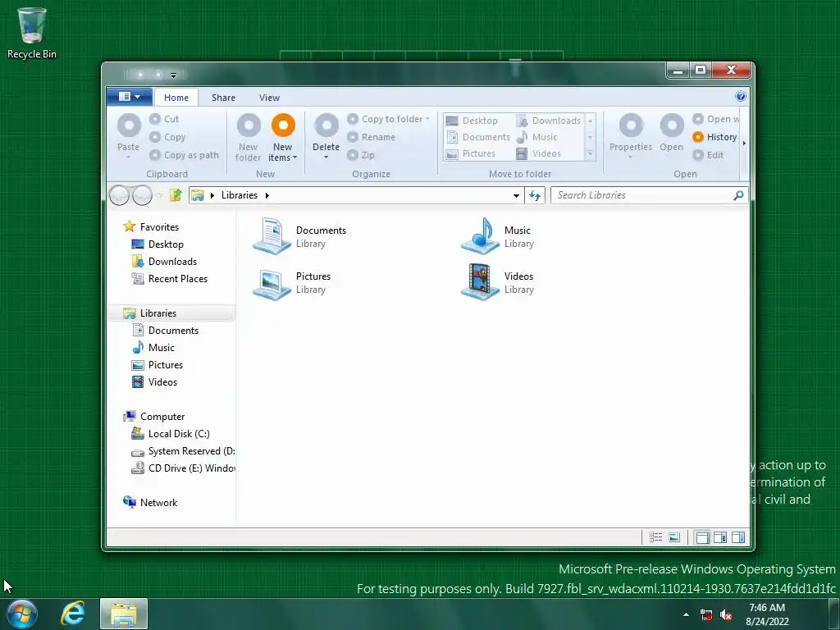Viewport: 840px width, 630px height.
Task: Move to Desktop in Move to folder gallery
Action: [472, 121]
